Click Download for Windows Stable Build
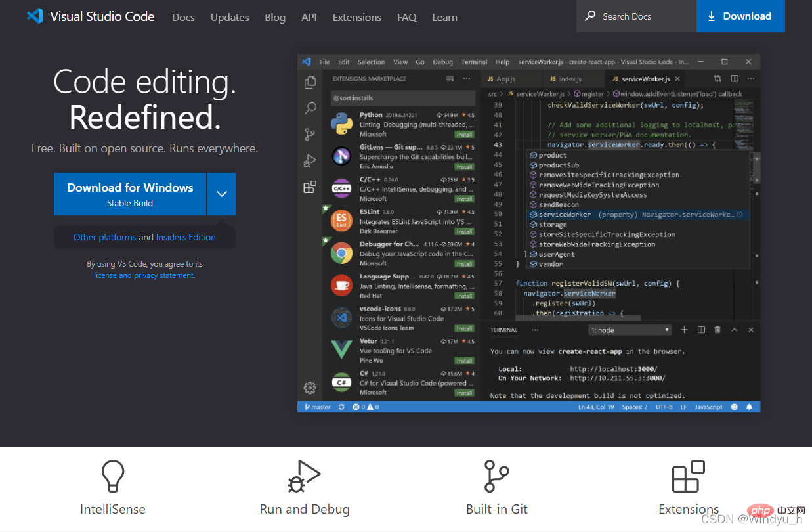The height and width of the screenshot is (532, 812). click(x=130, y=194)
